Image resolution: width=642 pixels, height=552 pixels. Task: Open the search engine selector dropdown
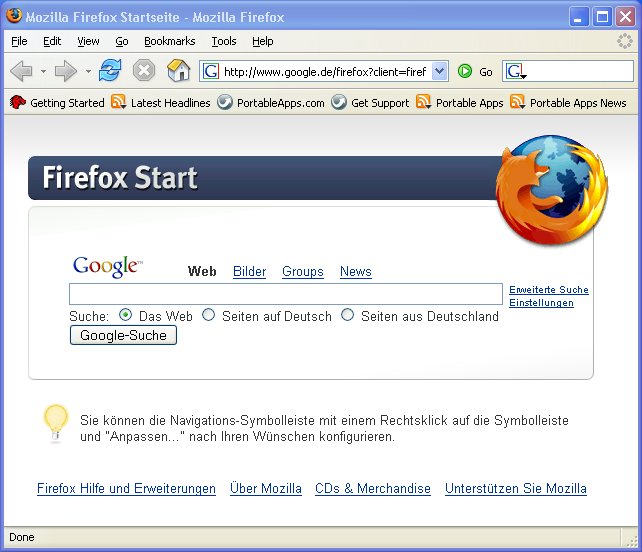[515, 72]
